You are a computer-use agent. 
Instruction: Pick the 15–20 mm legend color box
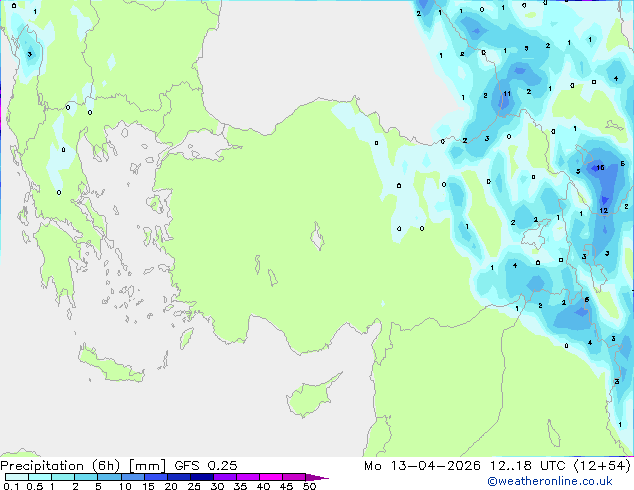click(x=156, y=477)
